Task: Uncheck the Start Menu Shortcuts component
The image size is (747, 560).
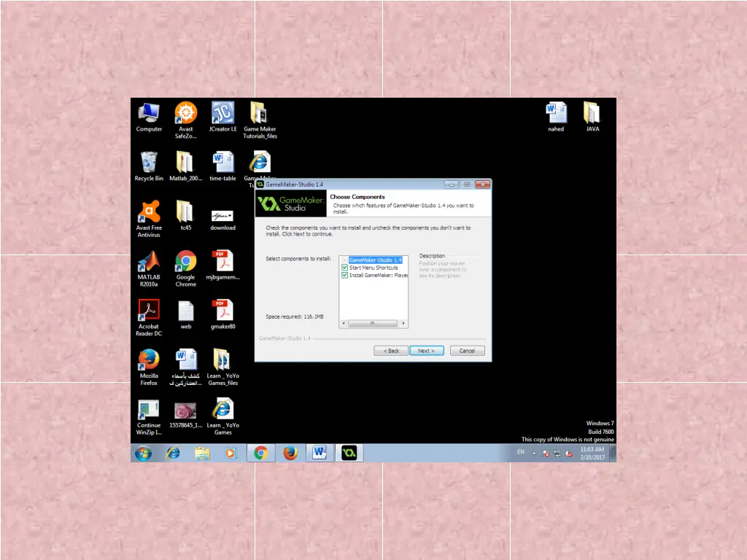Action: (x=345, y=268)
